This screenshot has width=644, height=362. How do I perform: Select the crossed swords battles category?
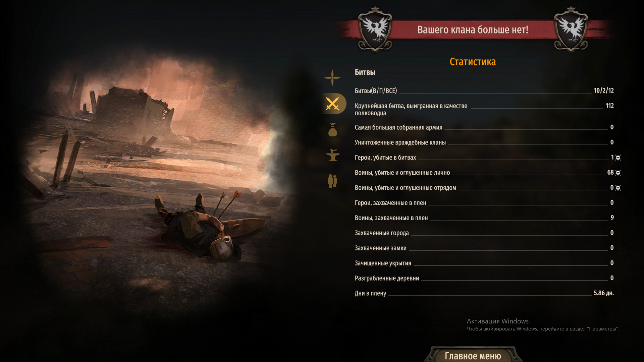333,104
